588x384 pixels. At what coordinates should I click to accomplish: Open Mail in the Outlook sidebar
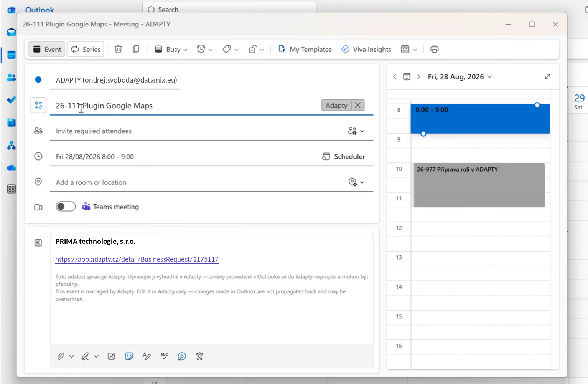pyautogui.click(x=12, y=31)
